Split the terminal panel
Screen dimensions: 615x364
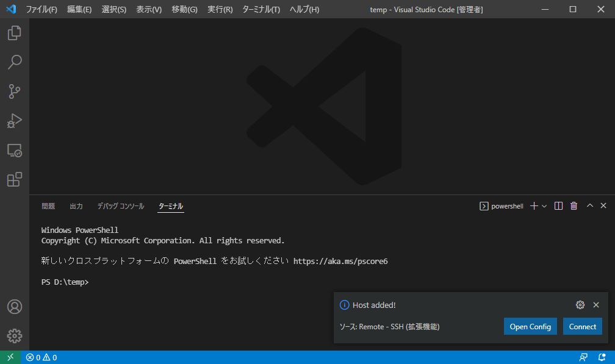click(x=558, y=206)
